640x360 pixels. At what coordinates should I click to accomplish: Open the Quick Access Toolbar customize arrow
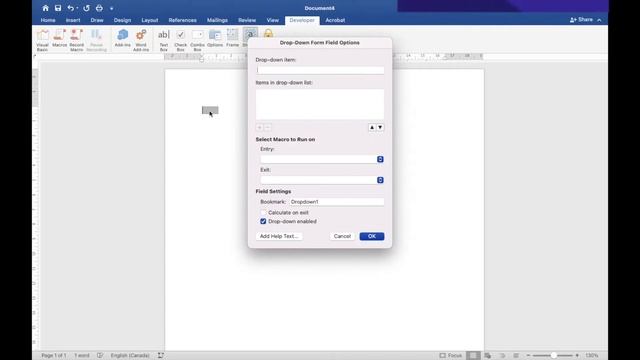[111, 8]
